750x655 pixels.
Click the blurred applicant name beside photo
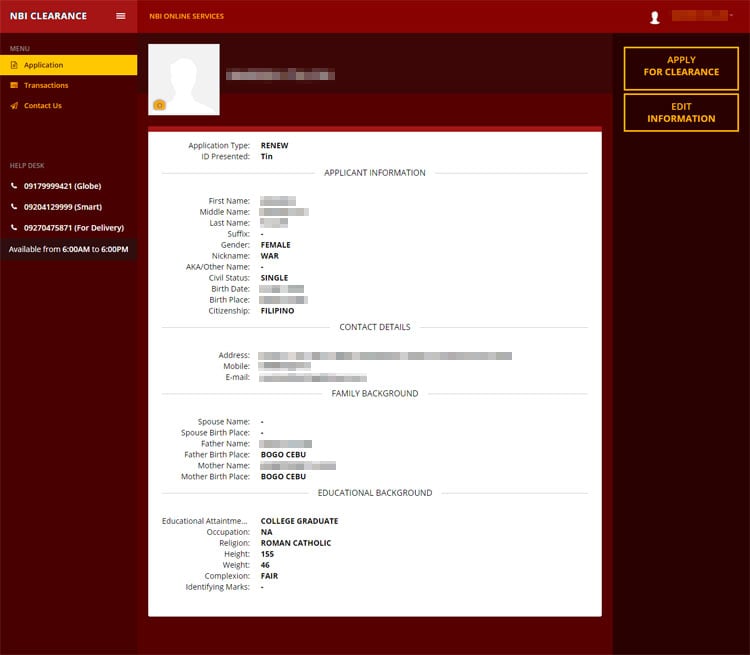(280, 75)
